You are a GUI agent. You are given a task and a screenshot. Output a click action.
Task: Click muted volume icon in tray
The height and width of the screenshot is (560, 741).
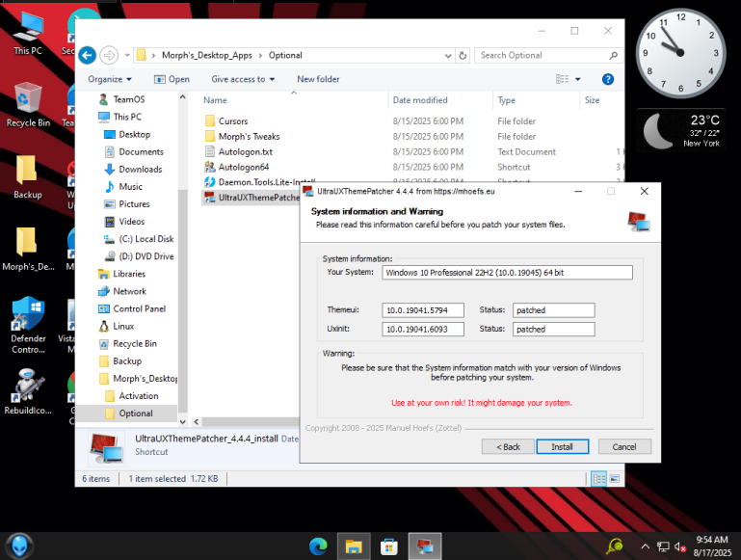click(680, 547)
